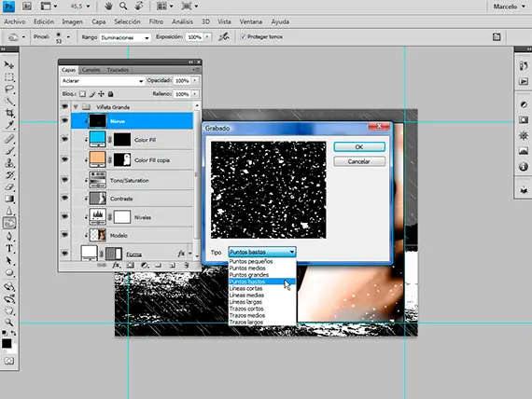The height and width of the screenshot is (399, 532).
Task: Collapse the Viñeta Grande group
Action: (76, 107)
